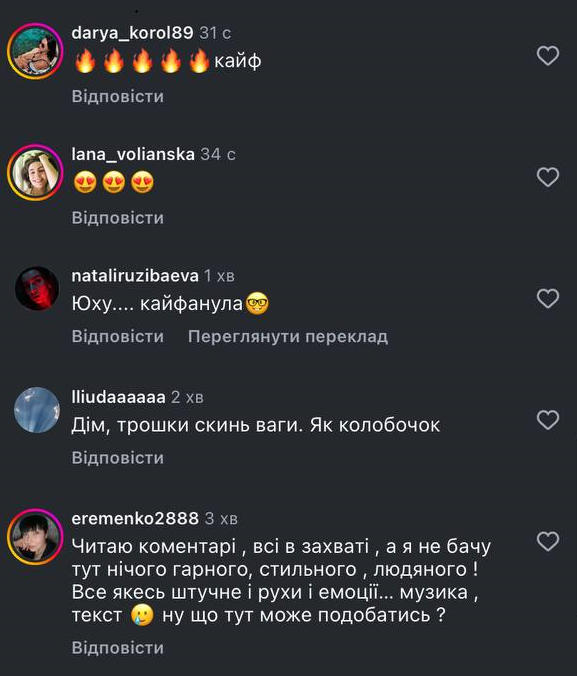Reply to lana_volianska's comment
Screen dimensions: 577x676
[118, 218]
